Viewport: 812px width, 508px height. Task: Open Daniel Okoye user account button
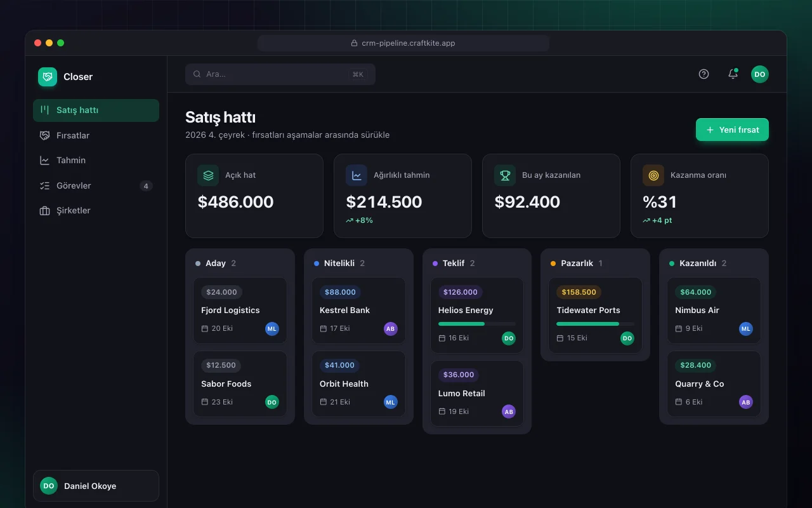pyautogui.click(x=96, y=486)
